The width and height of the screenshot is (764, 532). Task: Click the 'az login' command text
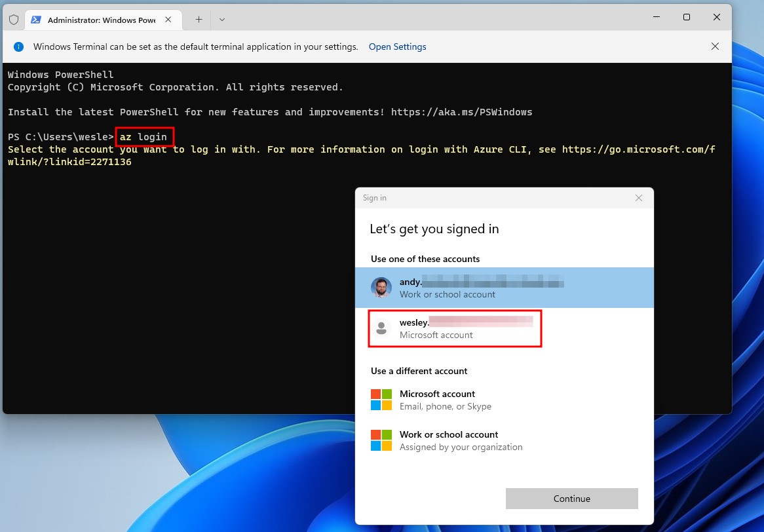(x=143, y=137)
